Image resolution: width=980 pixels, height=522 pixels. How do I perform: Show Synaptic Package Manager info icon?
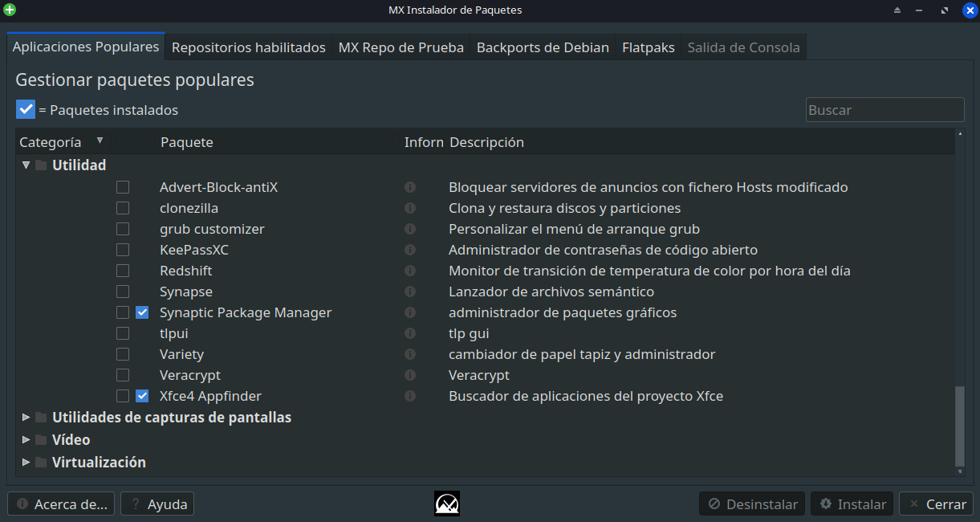pos(409,312)
